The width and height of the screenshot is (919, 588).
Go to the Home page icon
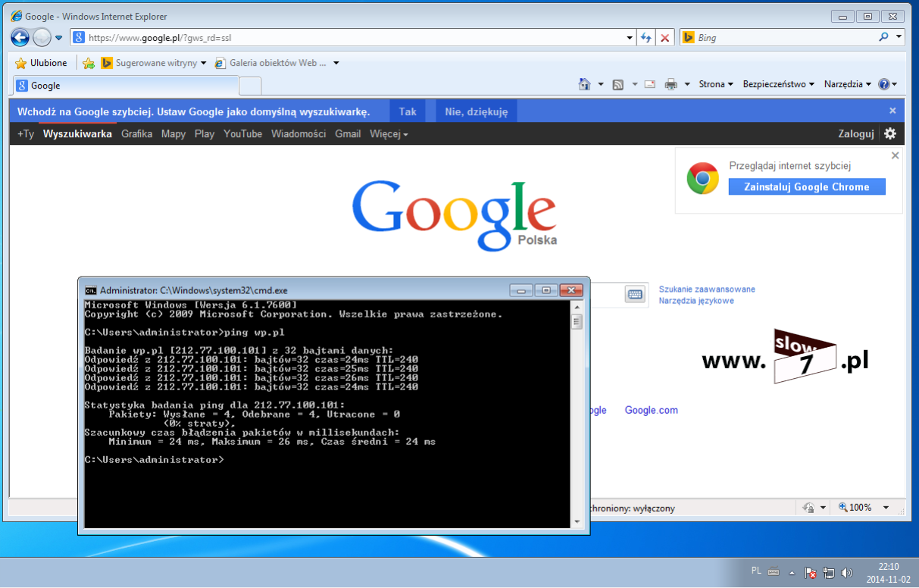coord(584,84)
